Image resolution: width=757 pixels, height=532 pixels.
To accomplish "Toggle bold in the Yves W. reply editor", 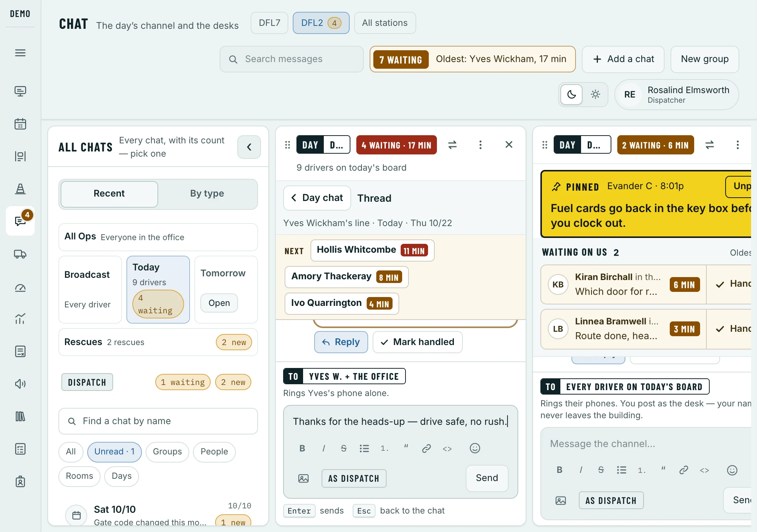I will pyautogui.click(x=302, y=448).
